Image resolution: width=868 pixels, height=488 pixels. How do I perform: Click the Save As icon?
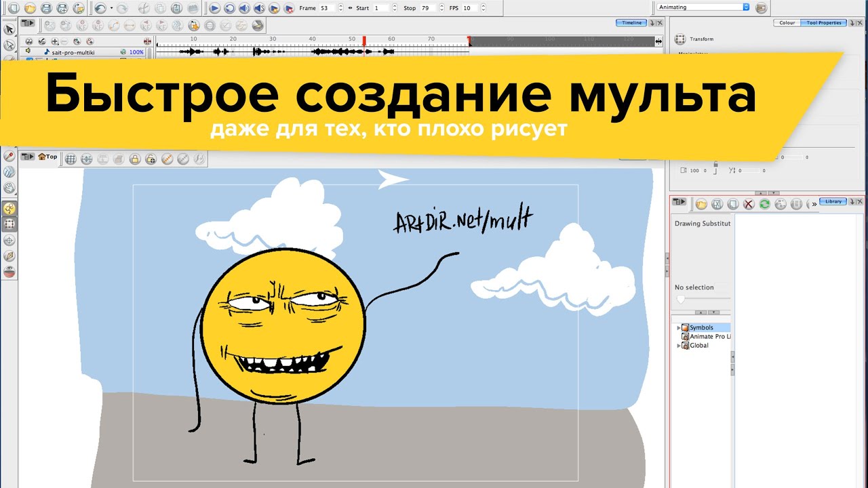[62, 8]
